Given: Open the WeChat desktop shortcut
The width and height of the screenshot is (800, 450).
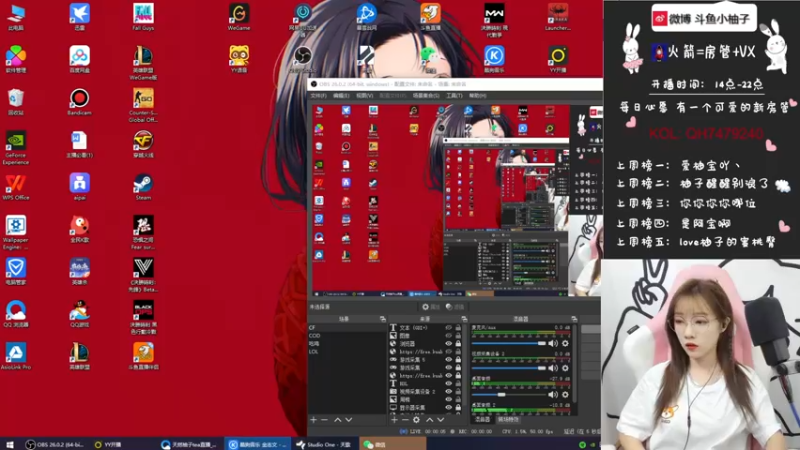Looking at the screenshot, I should 430,59.
